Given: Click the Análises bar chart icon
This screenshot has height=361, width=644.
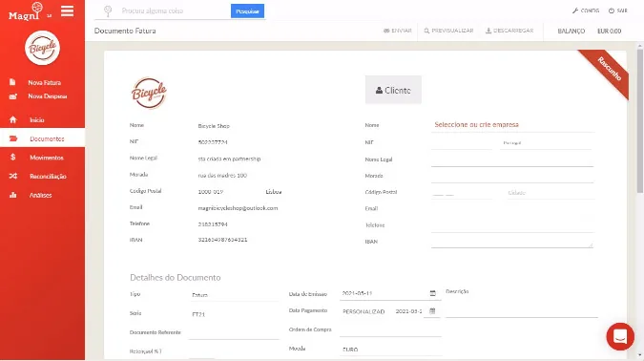Looking at the screenshot, I should (x=13, y=195).
